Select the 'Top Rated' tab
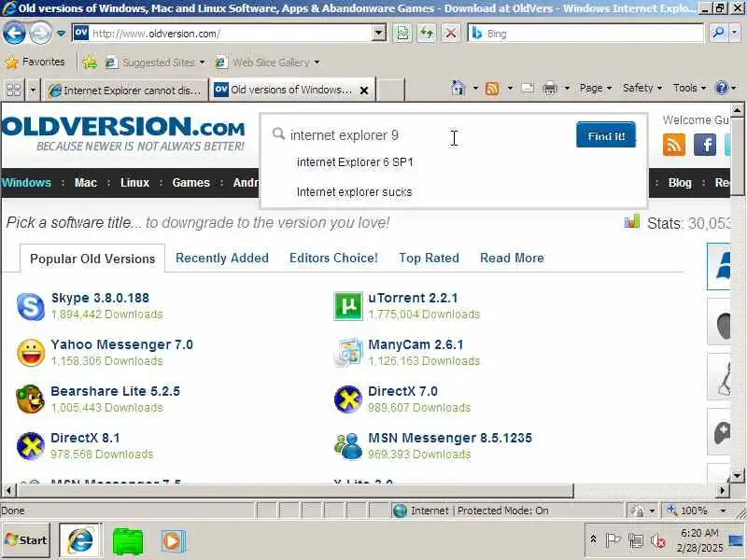 click(x=429, y=259)
